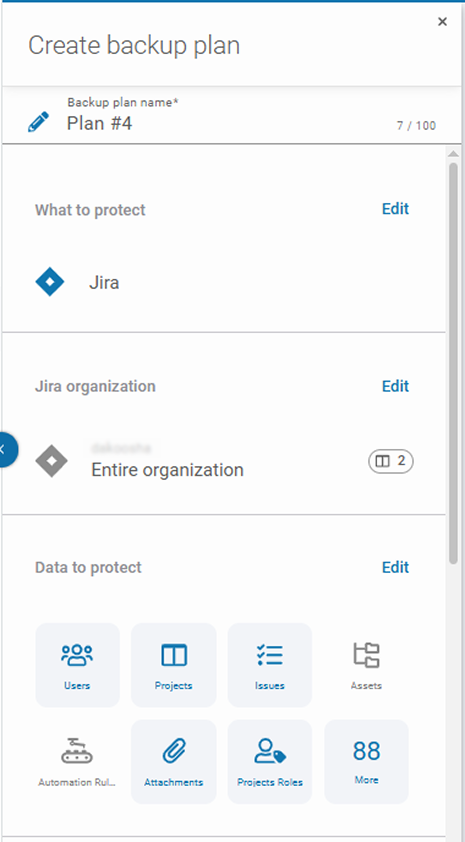The width and height of the screenshot is (465, 842).
Task: Select the Users data tile
Action: pos(77,665)
